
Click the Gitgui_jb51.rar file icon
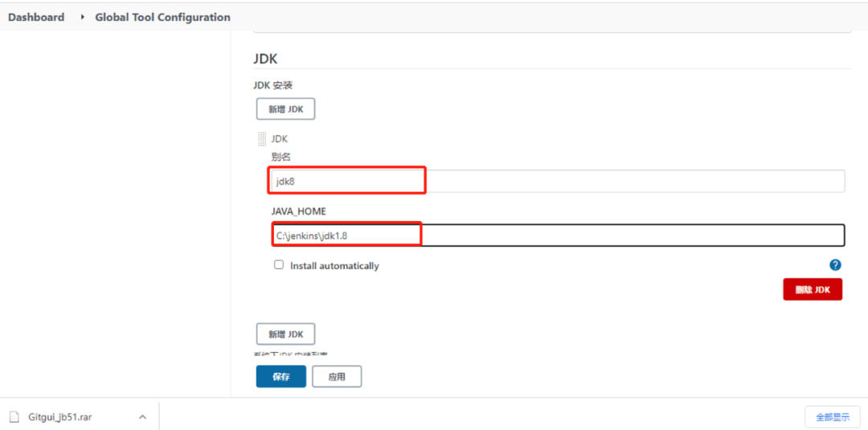14,417
